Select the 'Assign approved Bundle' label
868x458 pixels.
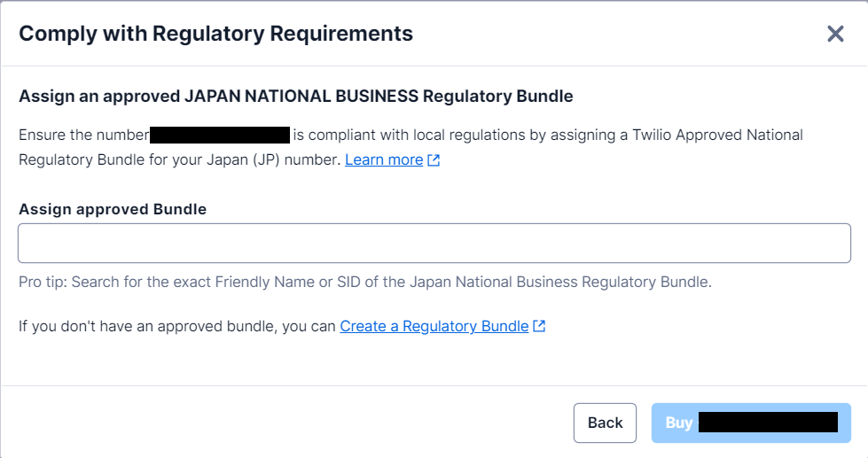[x=113, y=209]
